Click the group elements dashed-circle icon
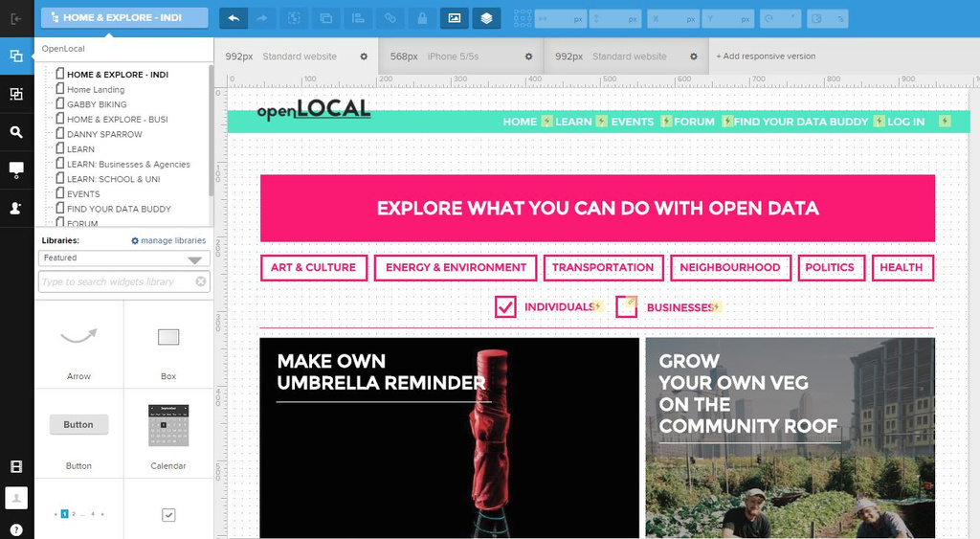 (x=294, y=18)
